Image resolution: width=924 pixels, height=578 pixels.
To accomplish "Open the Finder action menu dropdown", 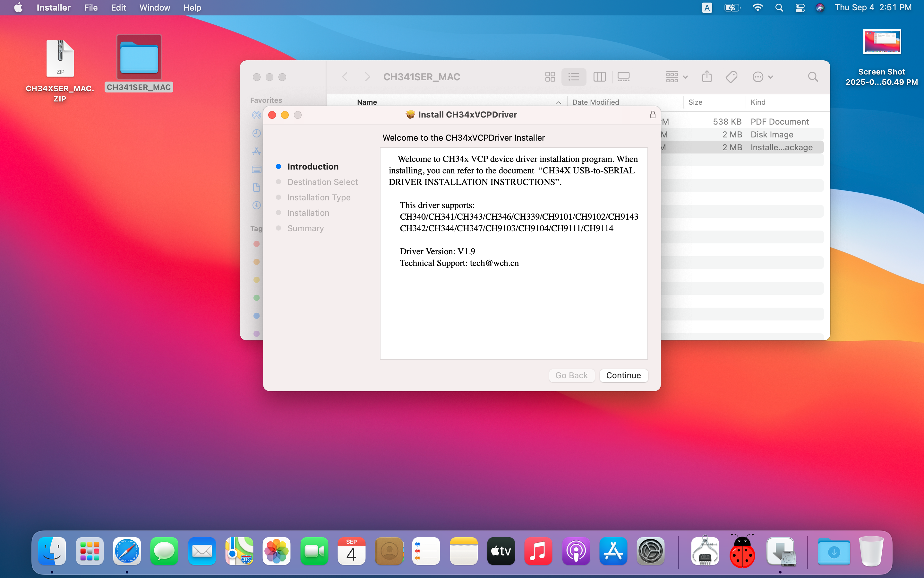I will click(x=763, y=77).
